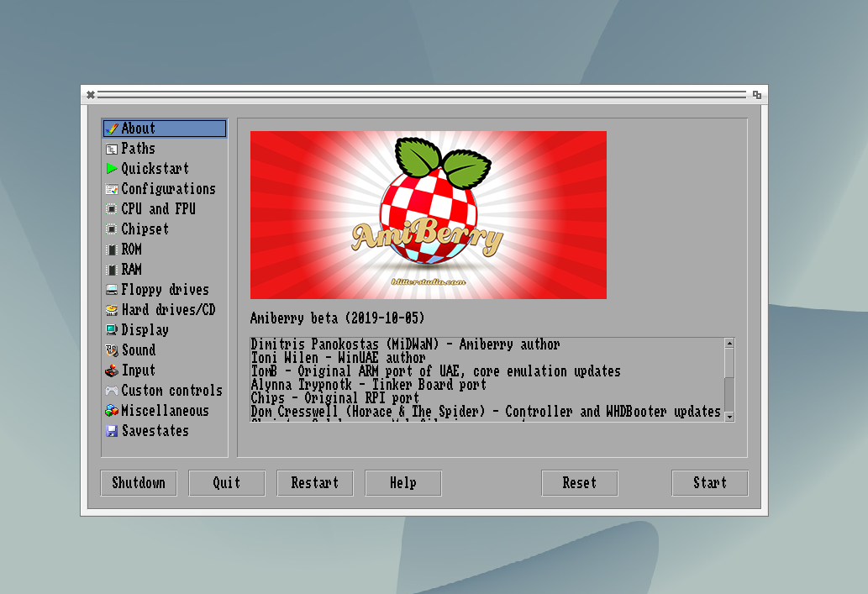Click the CPU and FPU chip icon
This screenshot has width=868, height=594.
[112, 209]
